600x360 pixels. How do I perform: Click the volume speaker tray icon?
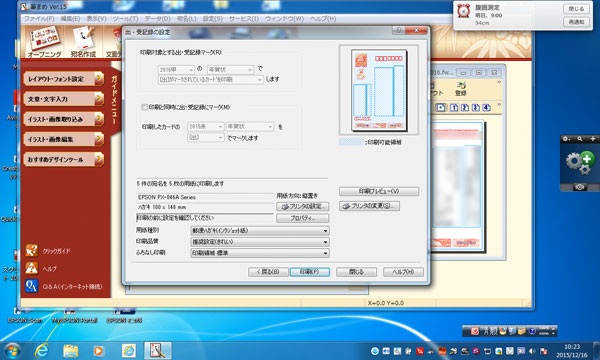point(532,351)
